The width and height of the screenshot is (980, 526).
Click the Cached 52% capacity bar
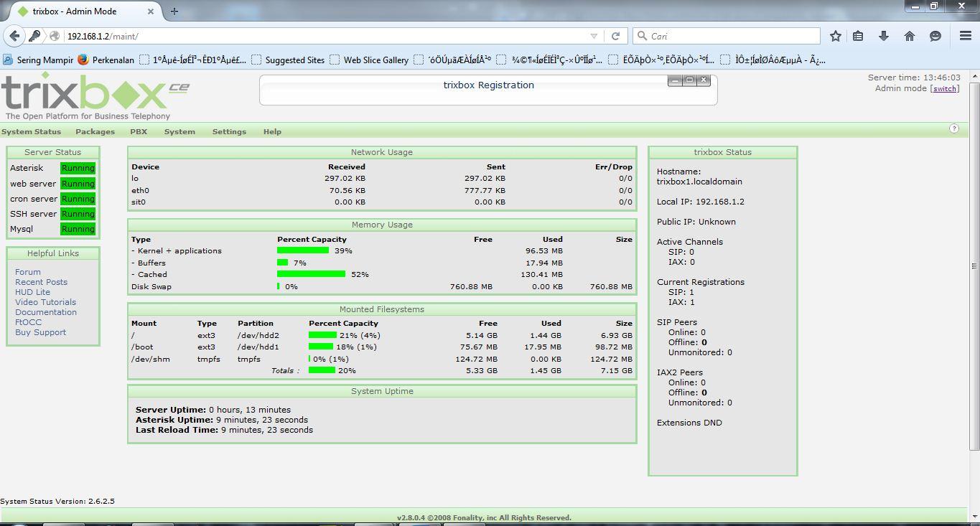[x=311, y=274]
